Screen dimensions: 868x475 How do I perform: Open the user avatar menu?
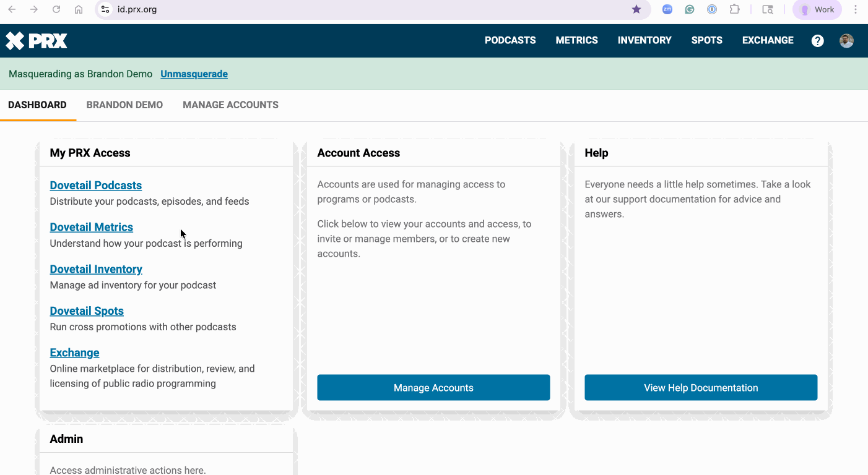point(846,41)
